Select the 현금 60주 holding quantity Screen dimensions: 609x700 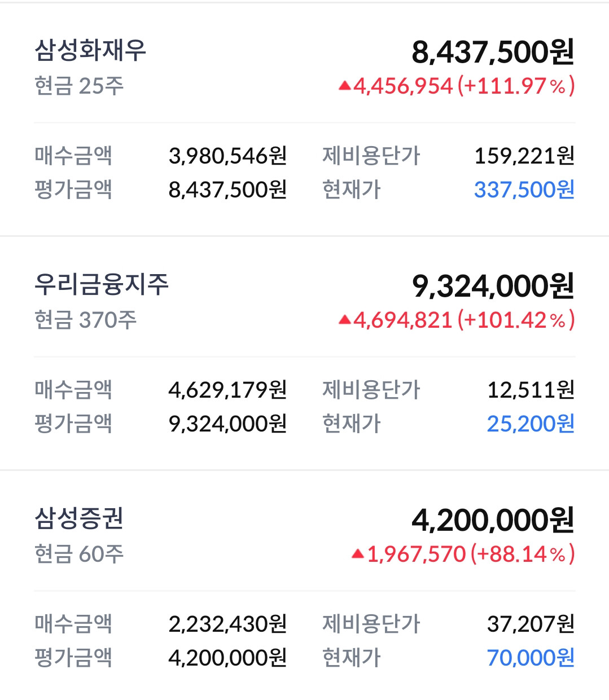(79, 554)
